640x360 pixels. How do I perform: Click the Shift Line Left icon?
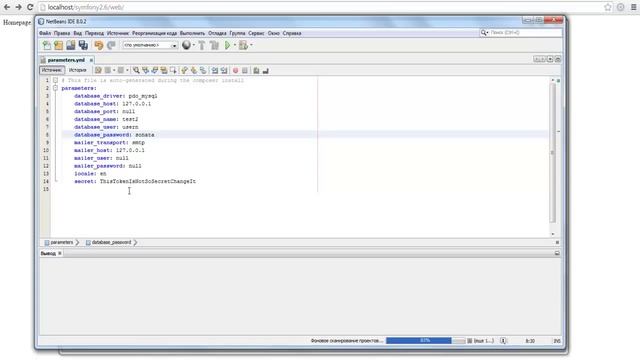pos(215,71)
